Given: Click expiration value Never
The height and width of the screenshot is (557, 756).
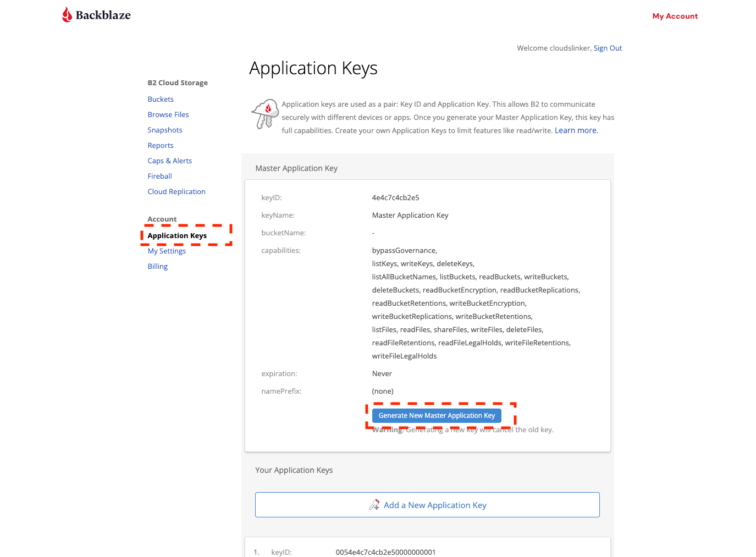Looking at the screenshot, I should coord(382,373).
